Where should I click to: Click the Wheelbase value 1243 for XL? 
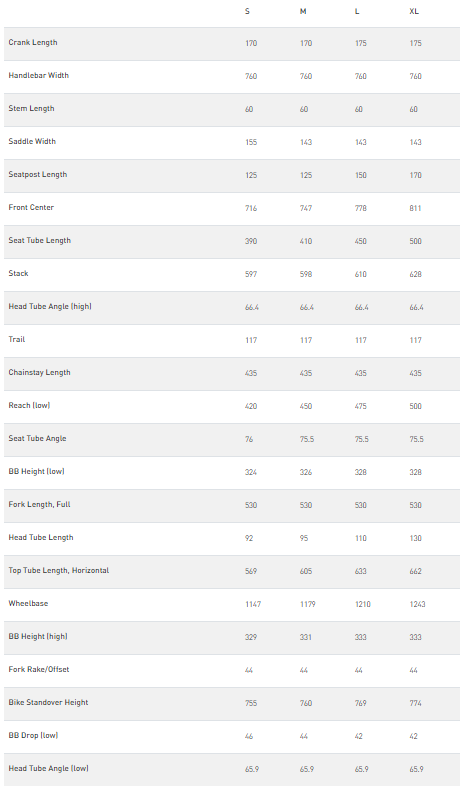click(417, 604)
